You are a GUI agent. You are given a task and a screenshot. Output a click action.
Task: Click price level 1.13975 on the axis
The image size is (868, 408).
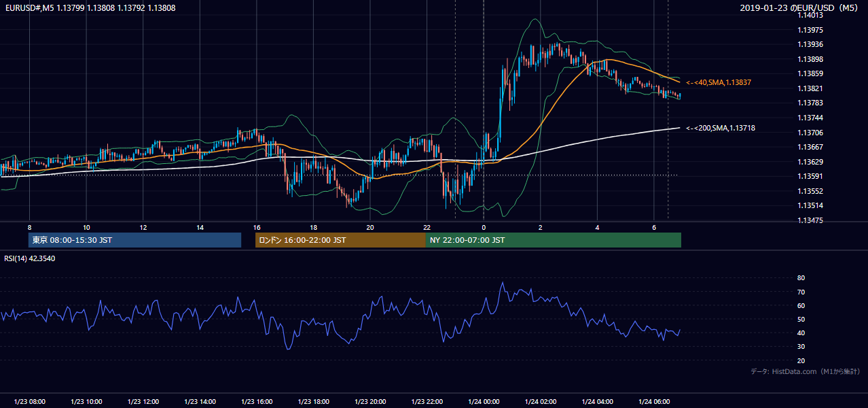810,30
